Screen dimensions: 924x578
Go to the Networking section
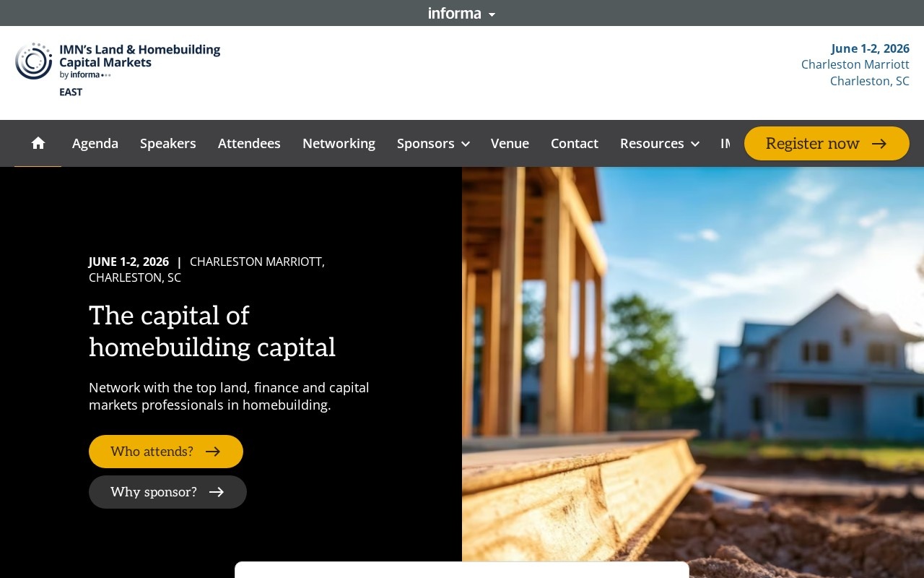pos(339,143)
